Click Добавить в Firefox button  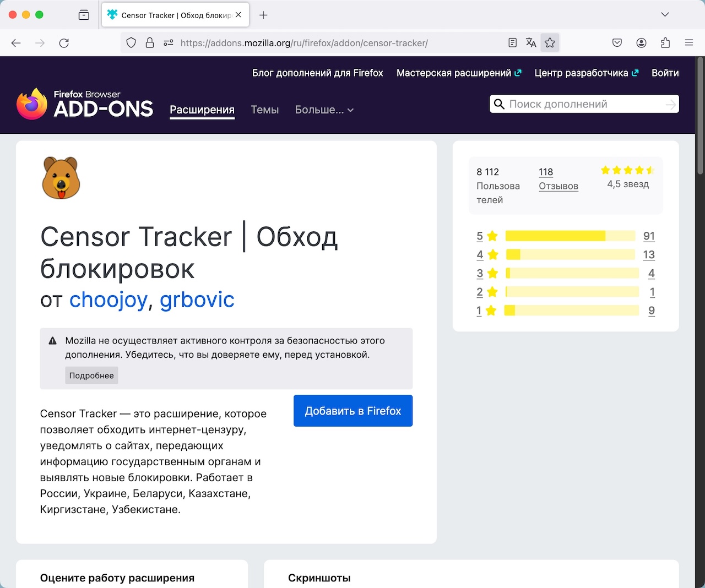353,411
